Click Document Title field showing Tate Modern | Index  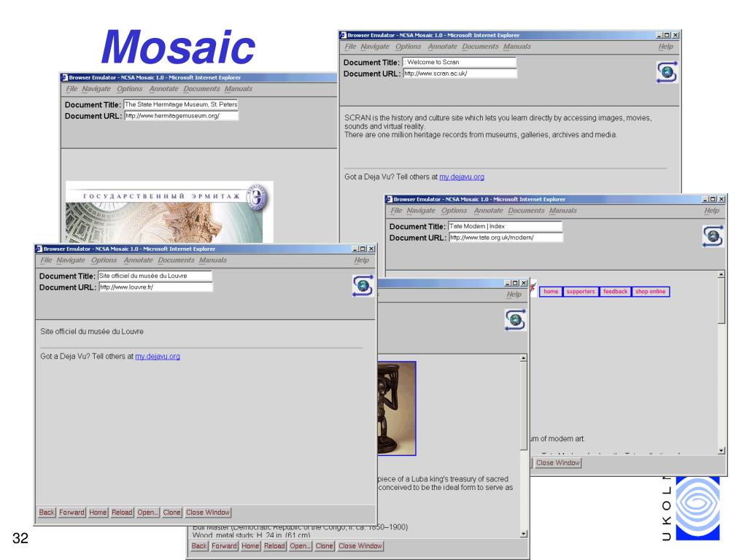506,226
